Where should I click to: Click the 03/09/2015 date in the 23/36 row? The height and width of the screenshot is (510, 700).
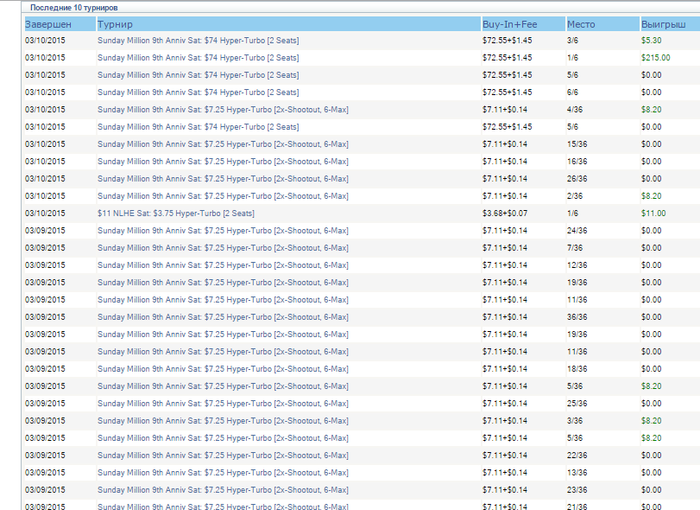(45, 490)
